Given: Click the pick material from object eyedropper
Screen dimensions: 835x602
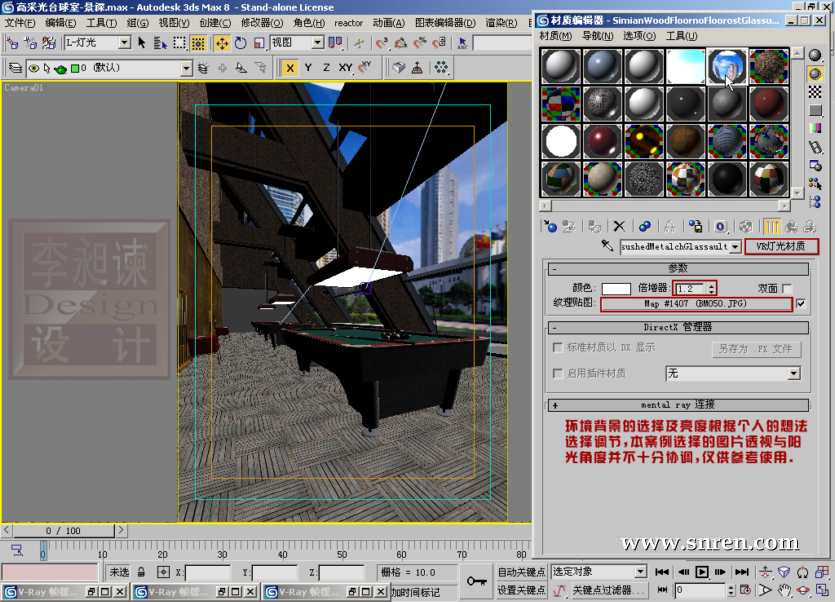Looking at the screenshot, I should click(606, 245).
